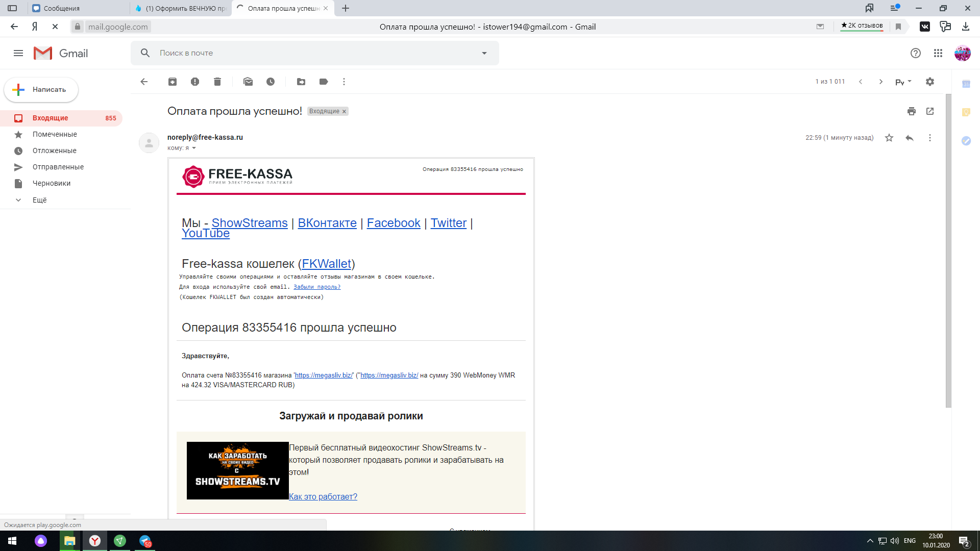This screenshot has height=551, width=980.
Task: Expand the 'Ещё' folder list
Action: (x=39, y=200)
